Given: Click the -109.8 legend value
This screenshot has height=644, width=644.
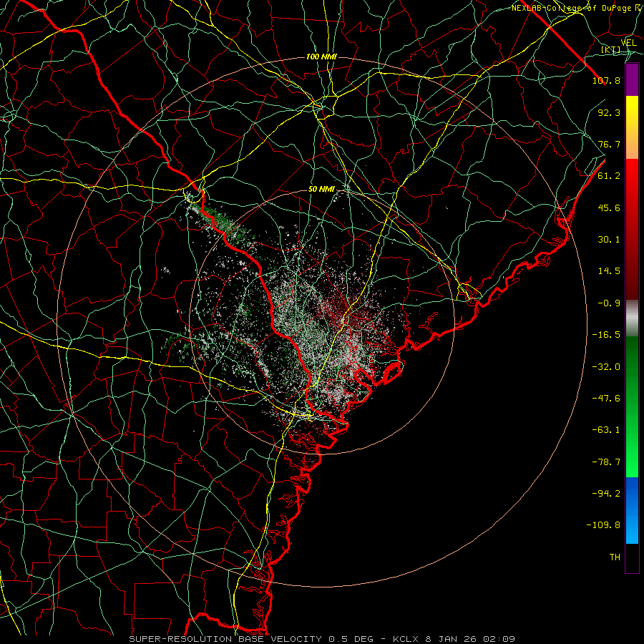Looking at the screenshot, I should coord(603,525).
